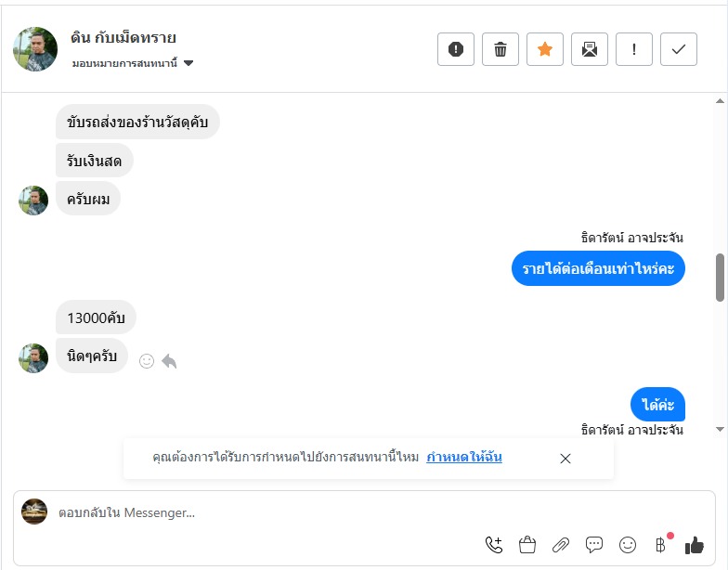Click the "กำหนดให้ฉัน" assign-to-me link

[464, 458]
